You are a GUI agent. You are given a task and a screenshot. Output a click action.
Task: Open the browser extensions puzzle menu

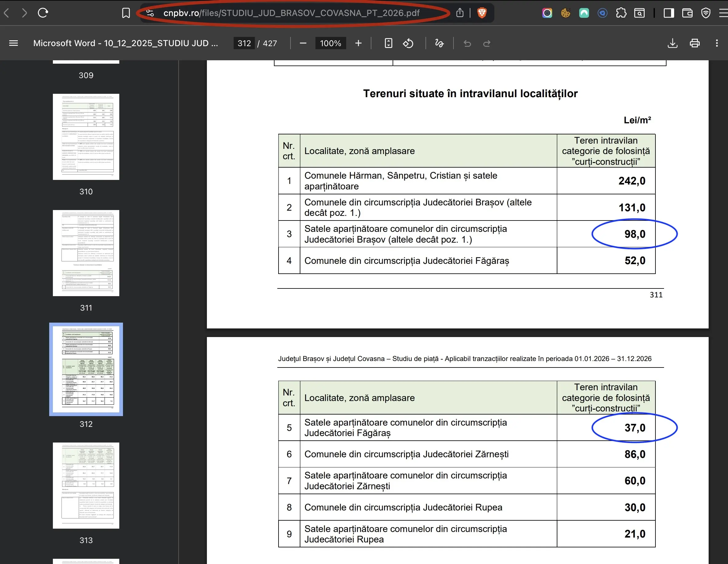pos(621,13)
